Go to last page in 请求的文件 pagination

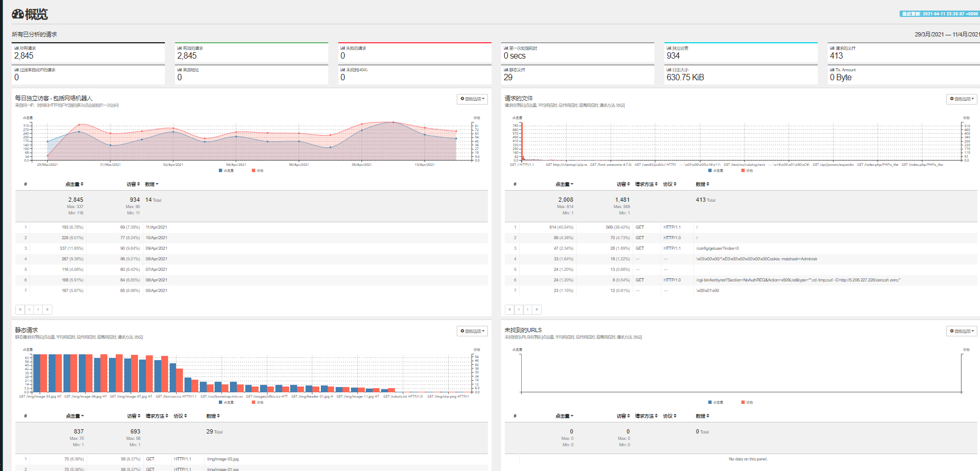point(537,309)
